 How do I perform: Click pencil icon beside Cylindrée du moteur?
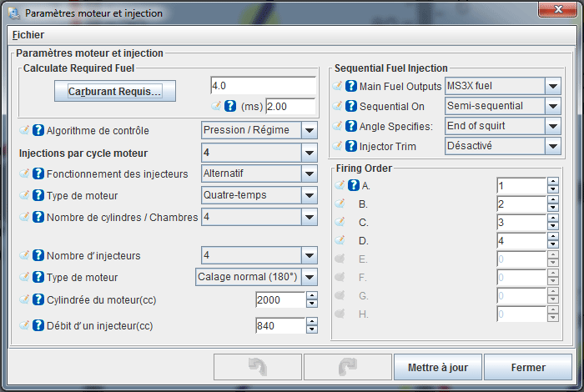tap(24, 301)
